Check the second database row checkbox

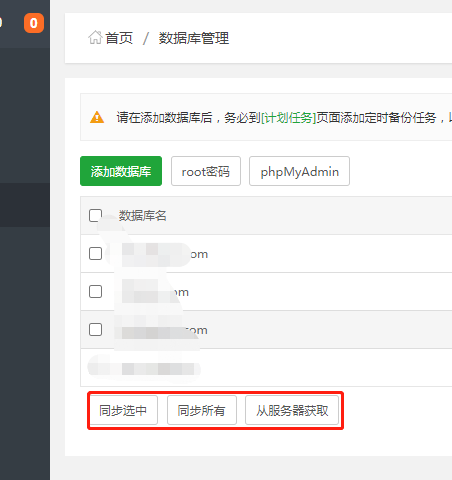click(x=95, y=292)
